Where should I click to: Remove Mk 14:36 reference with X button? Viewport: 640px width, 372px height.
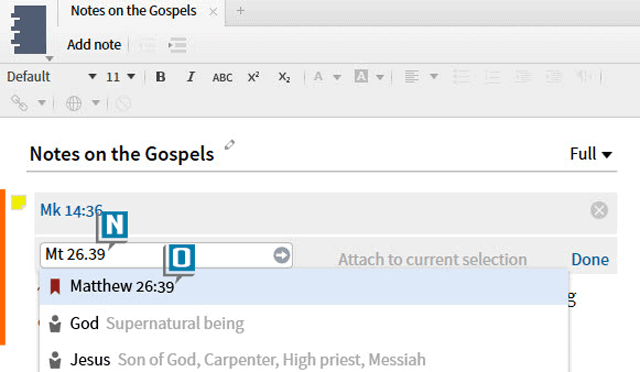(599, 210)
